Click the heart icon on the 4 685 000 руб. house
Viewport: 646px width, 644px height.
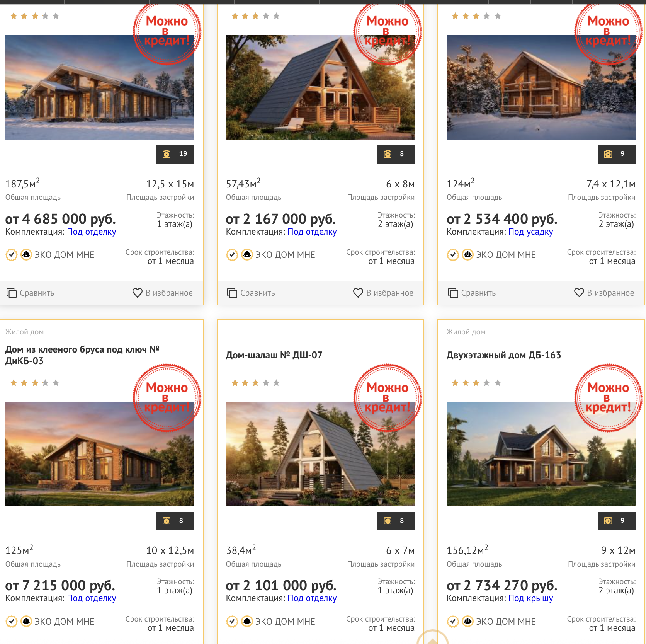pyautogui.click(x=137, y=293)
